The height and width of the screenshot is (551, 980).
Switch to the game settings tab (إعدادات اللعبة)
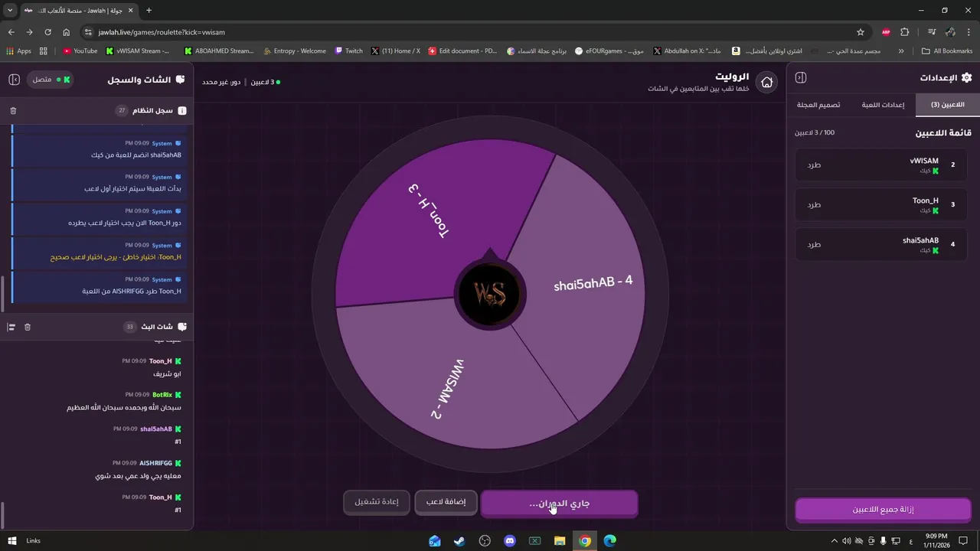(883, 105)
